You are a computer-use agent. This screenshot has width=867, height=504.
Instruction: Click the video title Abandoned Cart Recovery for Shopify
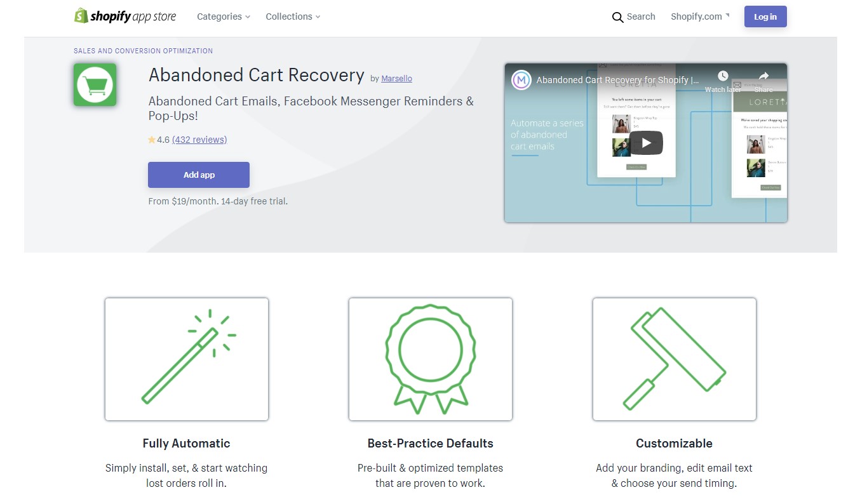[617, 80]
